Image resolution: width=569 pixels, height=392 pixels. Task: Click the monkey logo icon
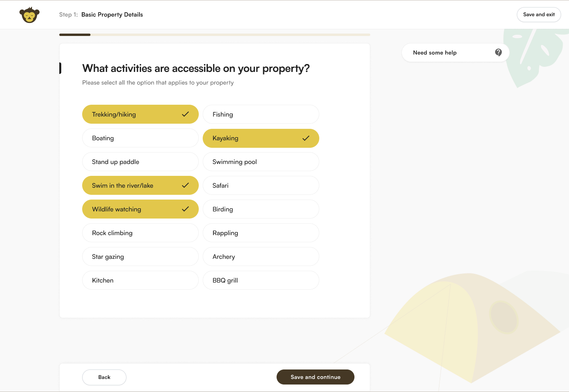click(29, 15)
